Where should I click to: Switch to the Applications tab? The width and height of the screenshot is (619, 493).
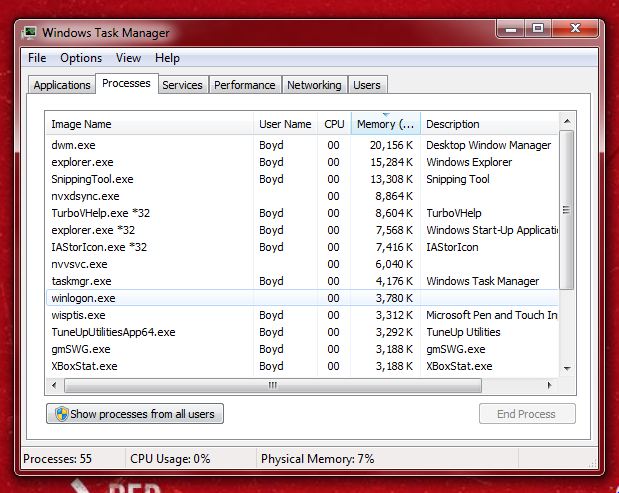(62, 85)
